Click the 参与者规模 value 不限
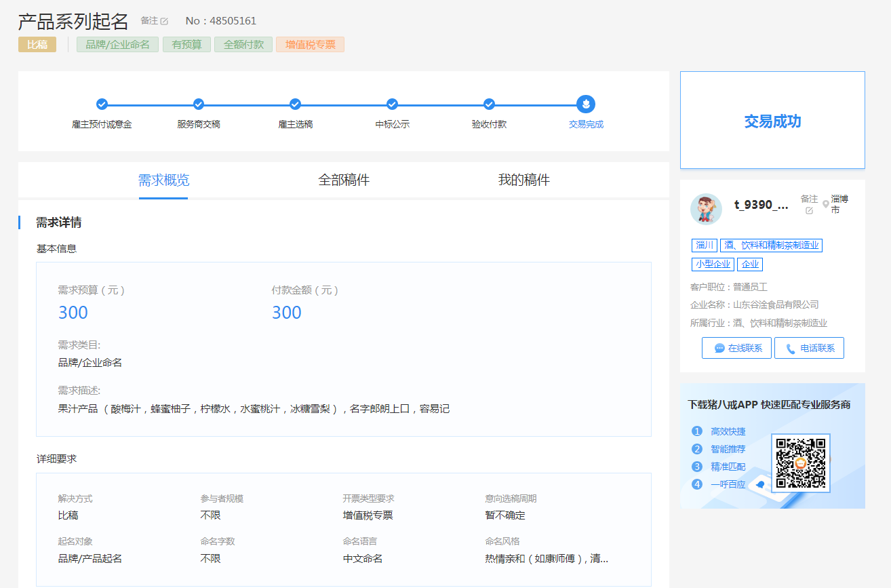Screen dimensions: 891x588 (211, 515)
